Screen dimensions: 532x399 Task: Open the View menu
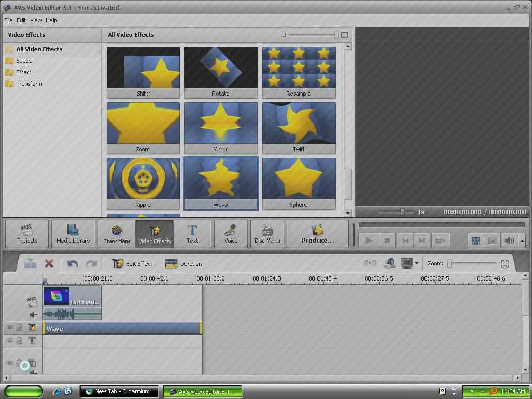(x=36, y=20)
